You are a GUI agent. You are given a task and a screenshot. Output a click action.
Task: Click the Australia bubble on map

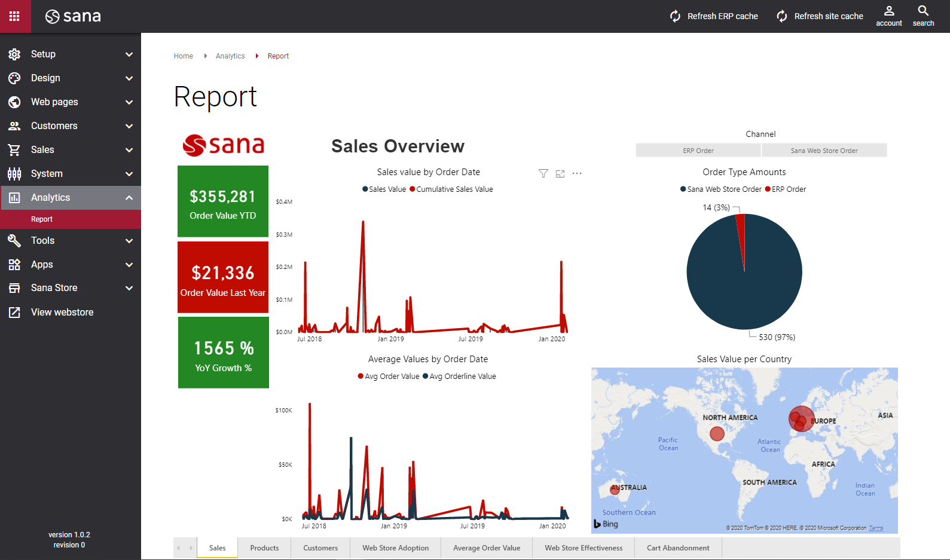click(615, 490)
